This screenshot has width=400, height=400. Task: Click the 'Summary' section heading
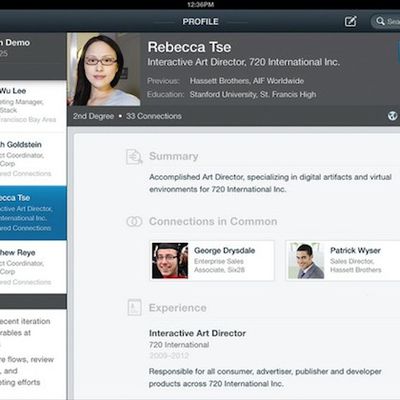(x=174, y=156)
